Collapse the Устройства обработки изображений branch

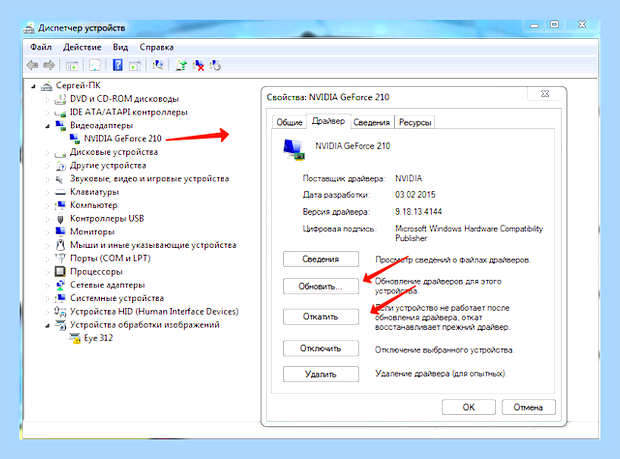47,325
